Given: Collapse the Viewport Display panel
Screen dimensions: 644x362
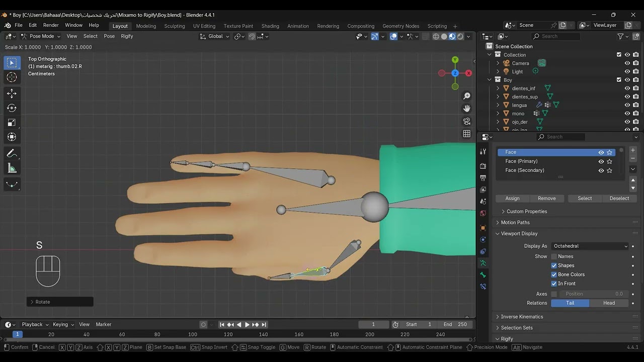Looking at the screenshot, I should 519,234.
